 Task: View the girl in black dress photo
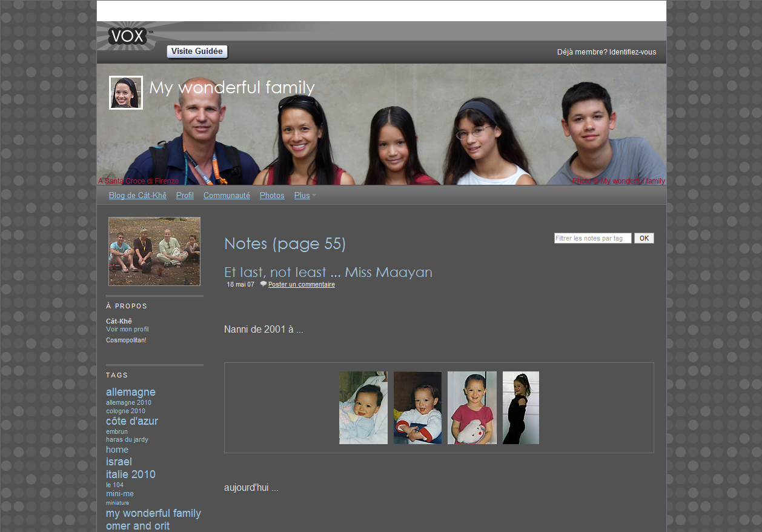(x=520, y=408)
